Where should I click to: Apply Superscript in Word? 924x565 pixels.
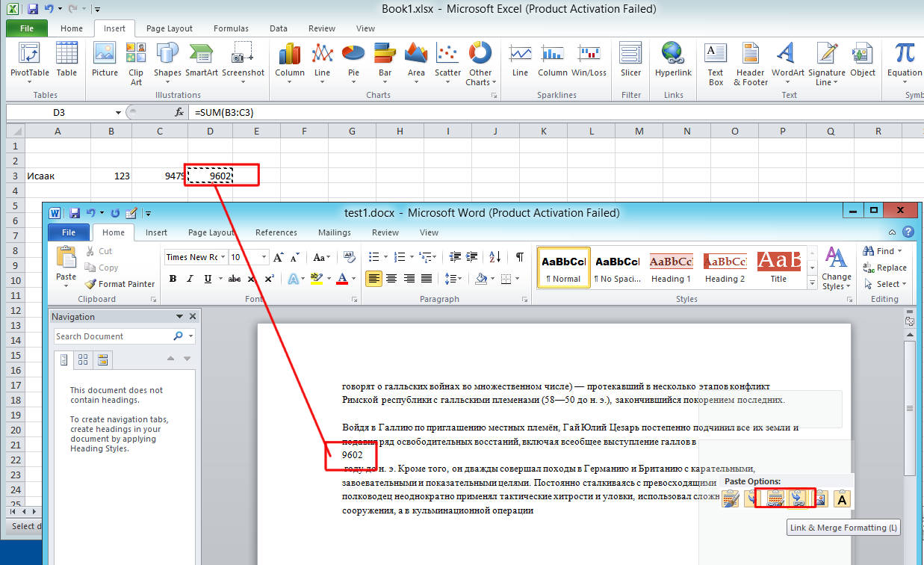(270, 279)
